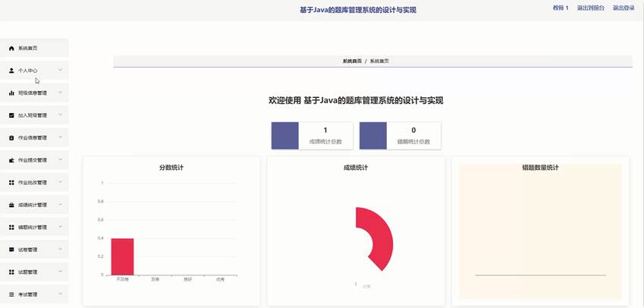Screen dimensions: 644x308
Task: Open the 班级信息管理 menu label
Action: click(x=33, y=93)
